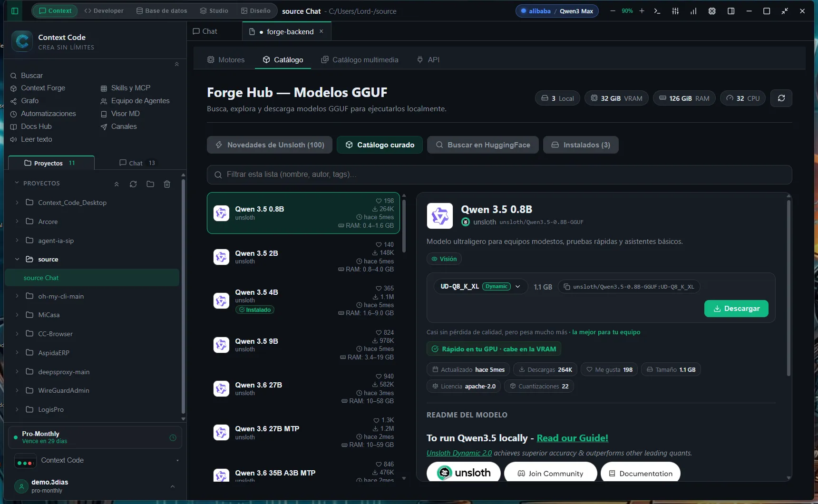
Task: Click the model list vertical scrollbar
Action: (x=404, y=226)
